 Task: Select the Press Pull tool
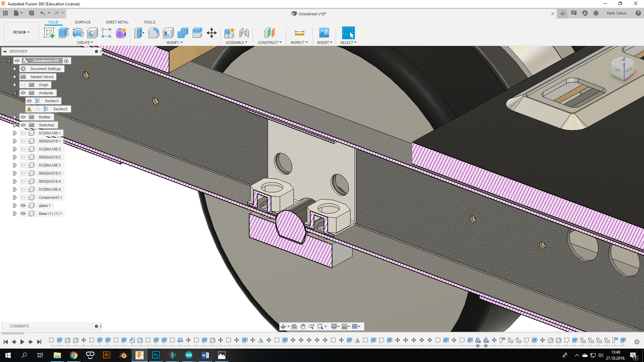pos(139,33)
